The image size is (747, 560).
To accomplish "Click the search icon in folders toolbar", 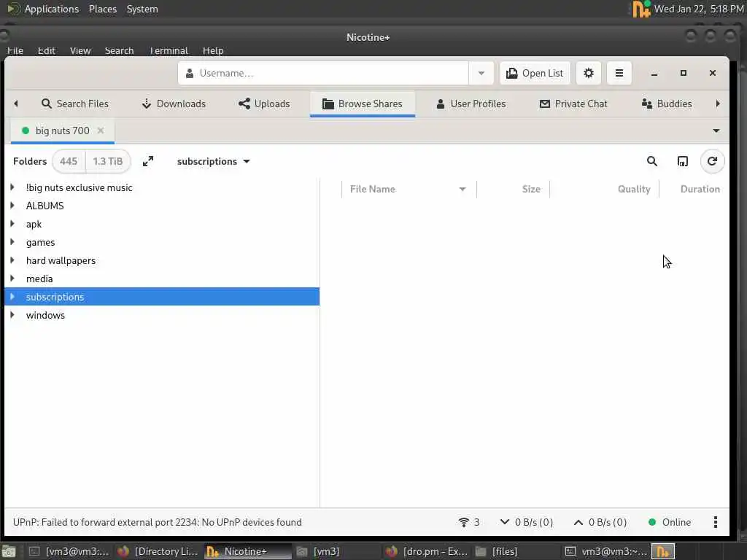I will coord(652,161).
